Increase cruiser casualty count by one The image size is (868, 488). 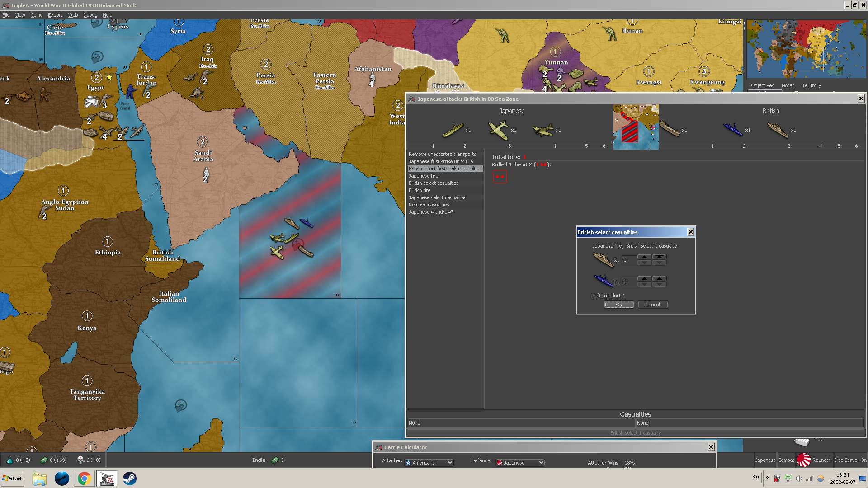[x=644, y=257]
